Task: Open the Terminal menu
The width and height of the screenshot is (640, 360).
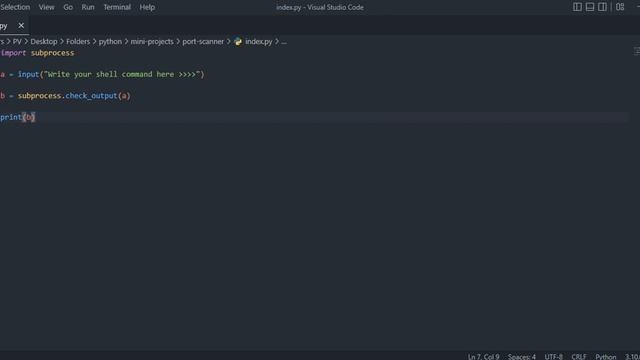Action: (117, 7)
